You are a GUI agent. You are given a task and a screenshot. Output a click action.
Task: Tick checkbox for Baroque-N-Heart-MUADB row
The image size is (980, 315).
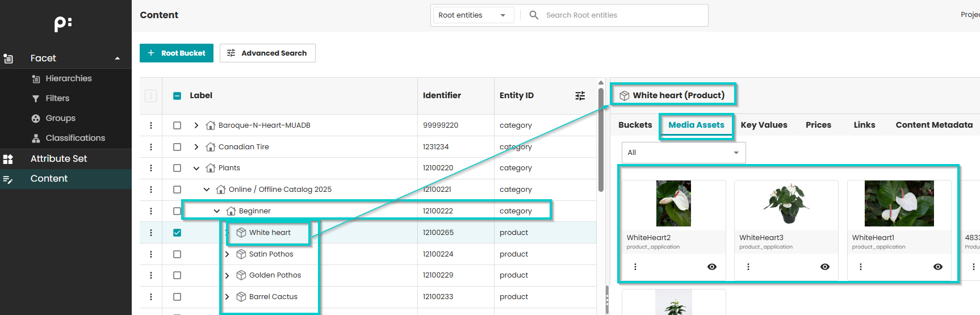(177, 125)
